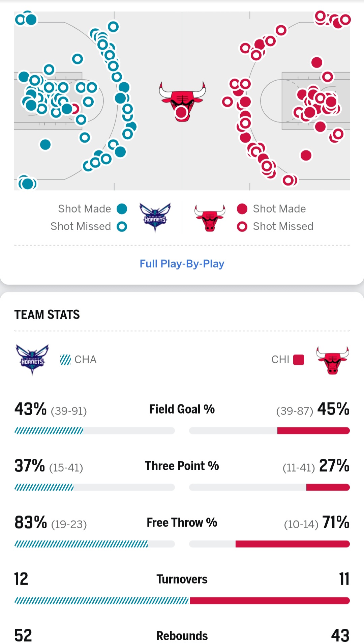Tap the Bulls logo in shot legend

(210, 218)
